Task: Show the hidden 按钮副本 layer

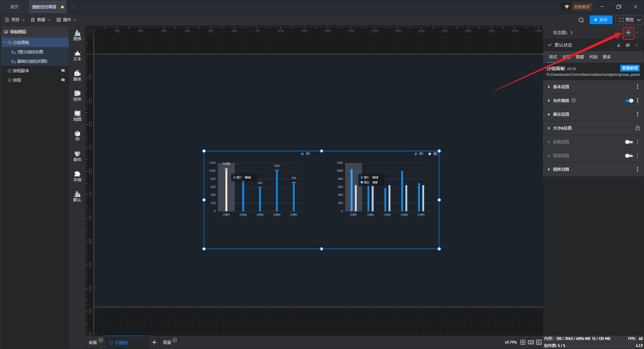Action: pyautogui.click(x=63, y=70)
